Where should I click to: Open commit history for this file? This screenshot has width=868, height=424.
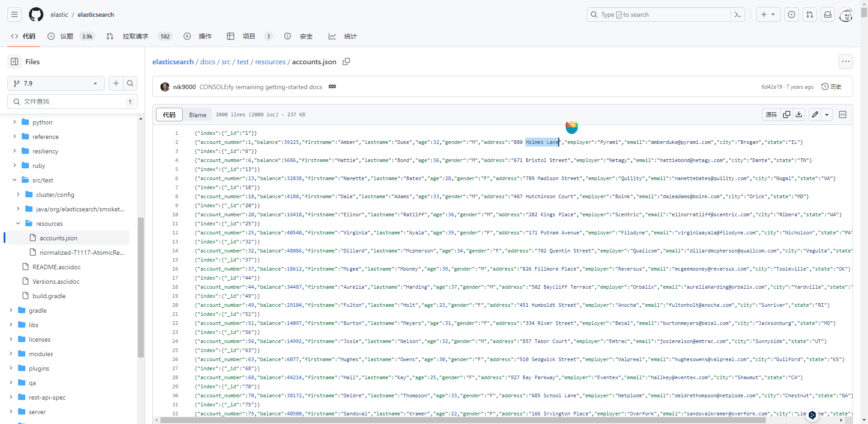[832, 86]
